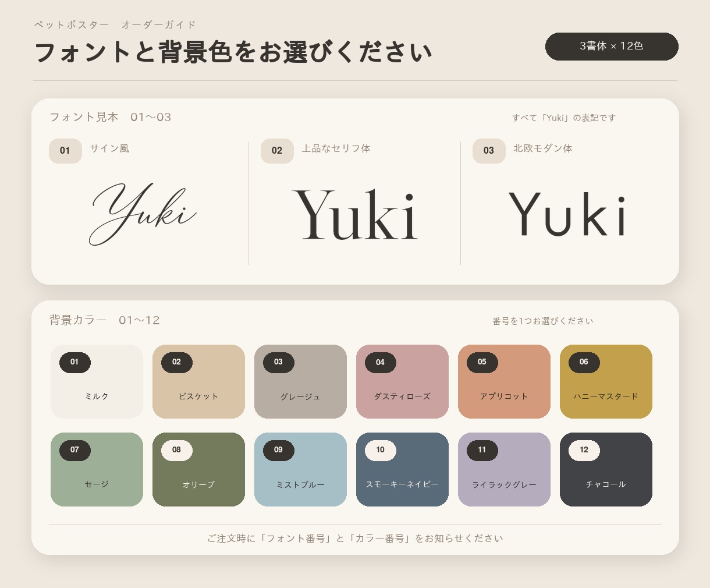Click the script-style Yuki font sample
Viewport: 710px width, 588px height.
[x=143, y=214]
